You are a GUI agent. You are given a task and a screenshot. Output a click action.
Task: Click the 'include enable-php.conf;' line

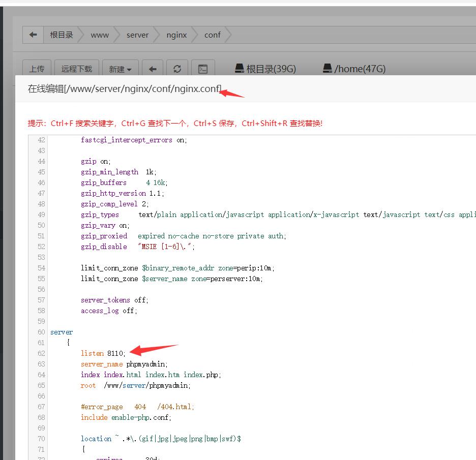coord(126,417)
